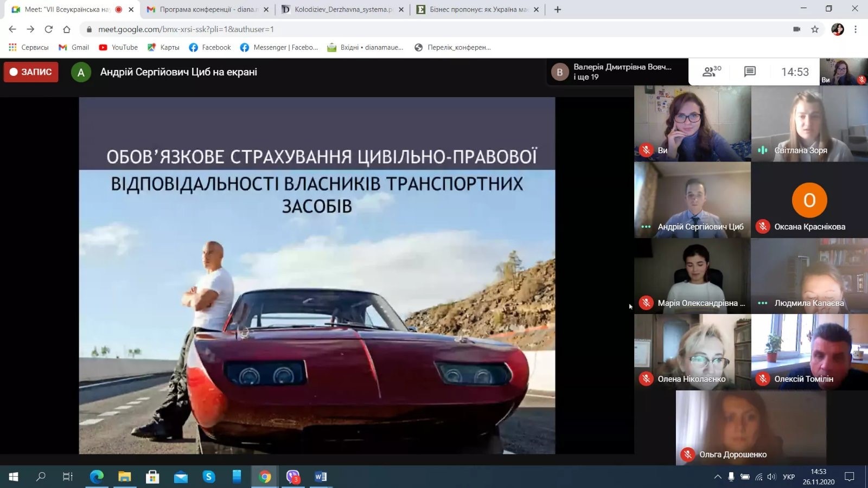Click camera permission icon in address bar

tap(796, 29)
